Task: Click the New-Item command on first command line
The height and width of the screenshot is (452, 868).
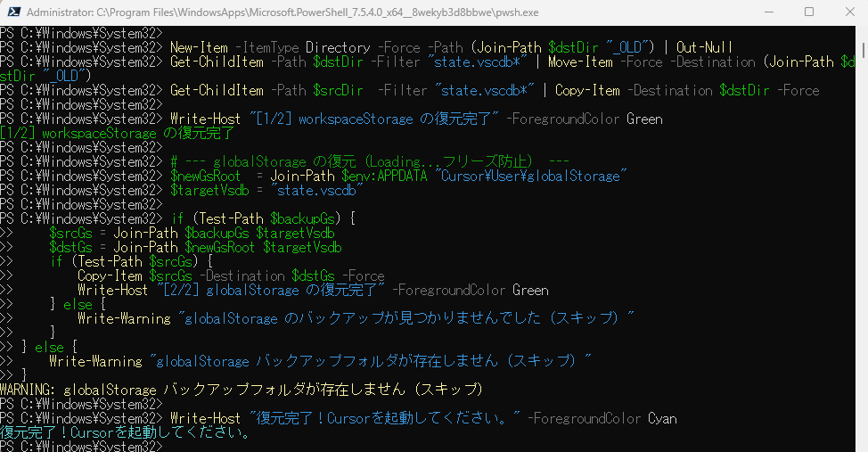Action: (x=200, y=47)
